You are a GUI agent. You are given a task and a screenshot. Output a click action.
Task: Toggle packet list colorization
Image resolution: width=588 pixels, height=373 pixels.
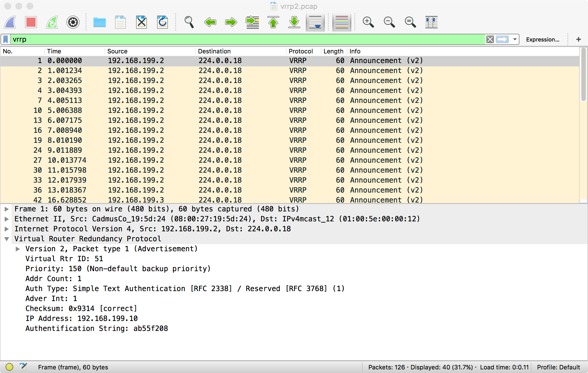[x=342, y=22]
